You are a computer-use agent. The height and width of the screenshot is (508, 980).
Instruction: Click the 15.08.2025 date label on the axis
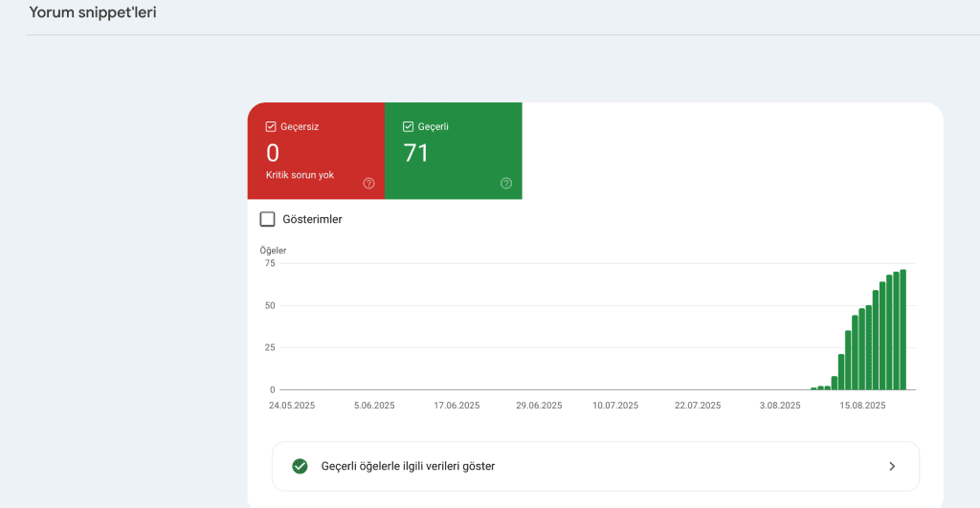point(861,406)
